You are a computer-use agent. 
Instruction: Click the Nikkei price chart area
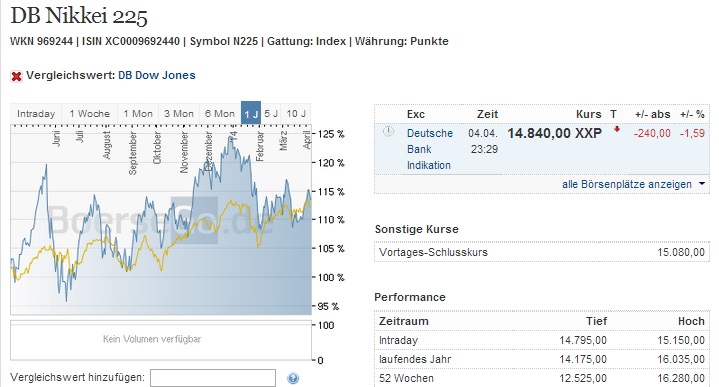click(161, 220)
